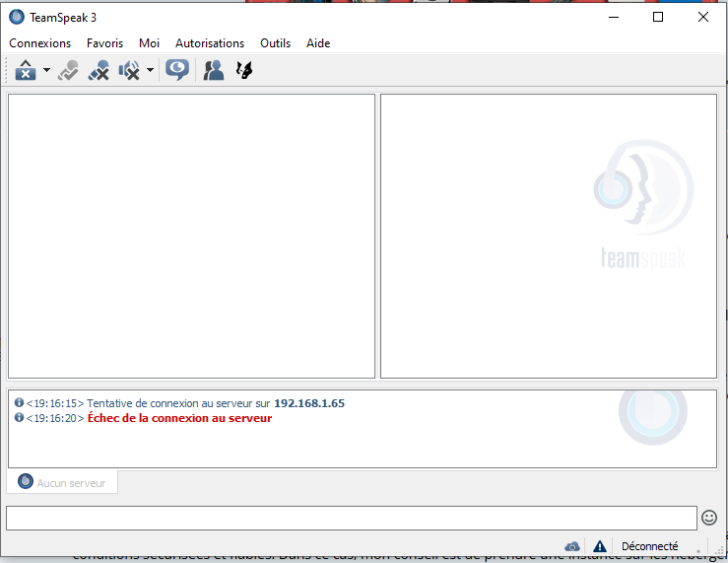Mute the microphone via toolbar icon
The height and width of the screenshot is (563, 728).
click(99, 70)
